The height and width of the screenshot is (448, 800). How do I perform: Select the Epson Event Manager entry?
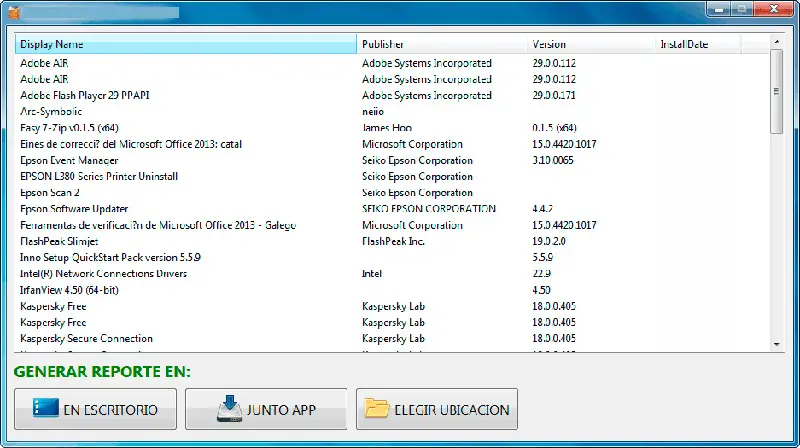(x=392, y=160)
